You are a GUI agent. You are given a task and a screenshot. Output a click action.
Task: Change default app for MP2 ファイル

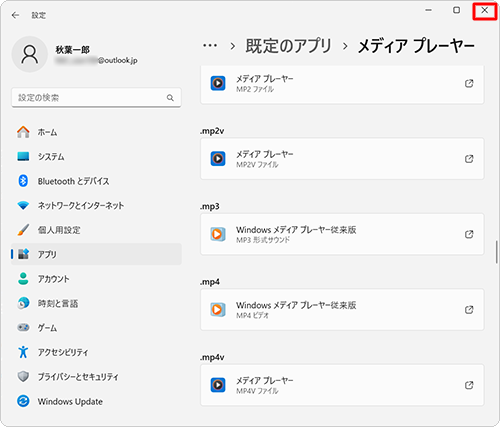(342, 84)
